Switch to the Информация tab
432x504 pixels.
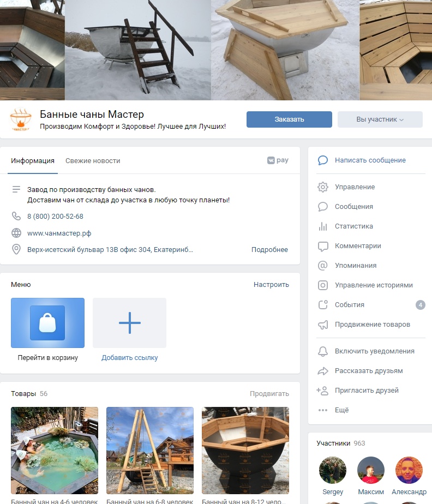point(33,161)
